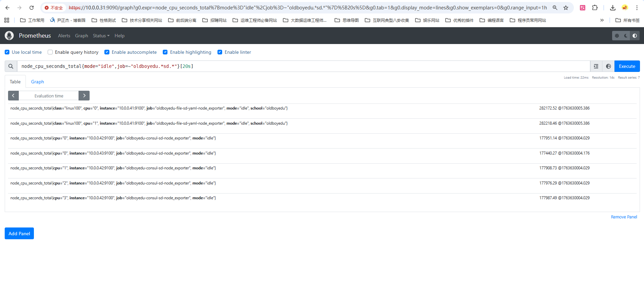This screenshot has height=292, width=644.
Task: Click browser back arrow
Action: 7,8
